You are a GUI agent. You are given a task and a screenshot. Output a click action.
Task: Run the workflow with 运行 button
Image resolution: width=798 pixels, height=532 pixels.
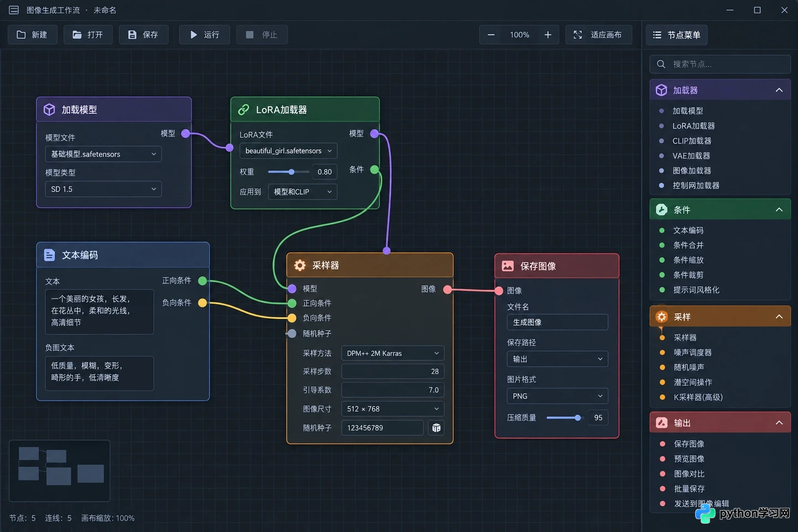[205, 35]
